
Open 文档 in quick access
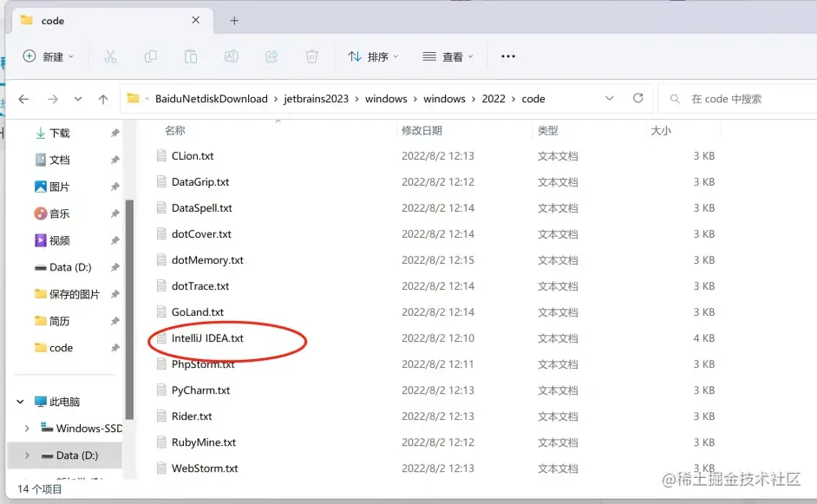(x=59, y=160)
